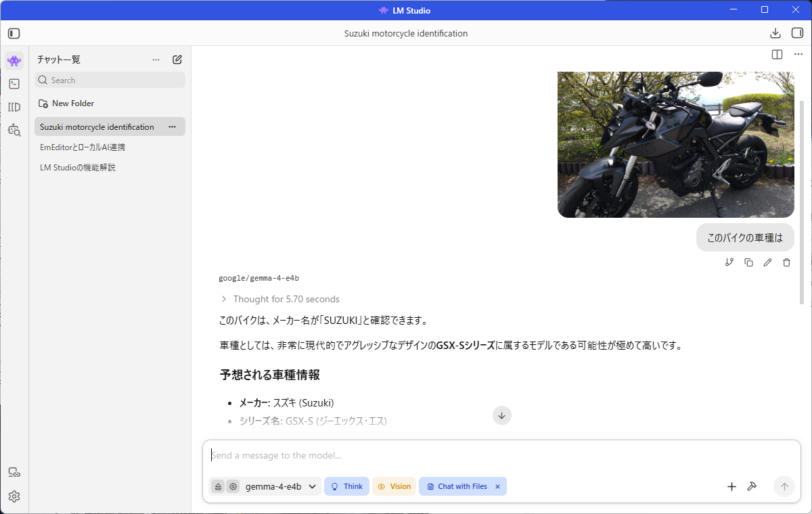Screen dimensions: 812x514
Task: Branch the conversation from the user message
Action: point(729,262)
